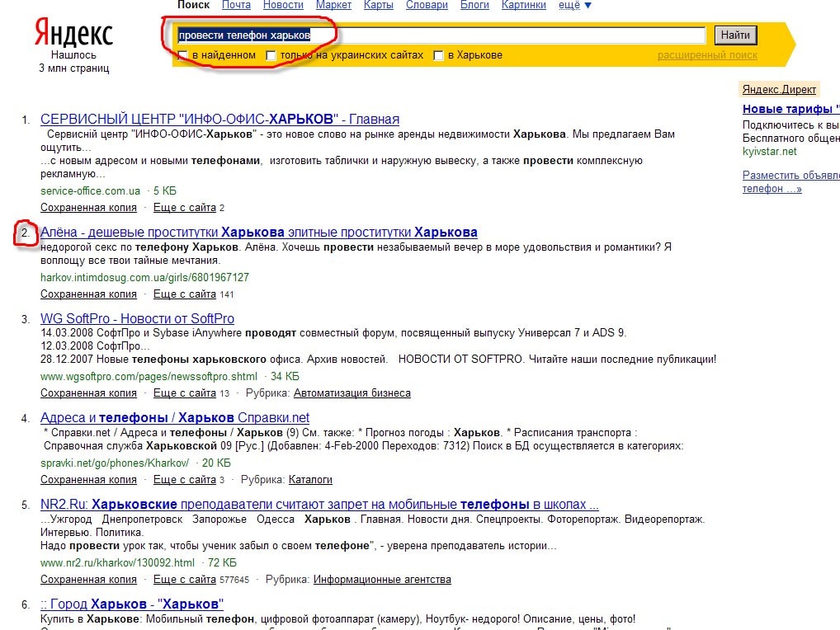840x630 pixels.
Task: Open the Блоги tab
Action: pyautogui.click(x=474, y=5)
